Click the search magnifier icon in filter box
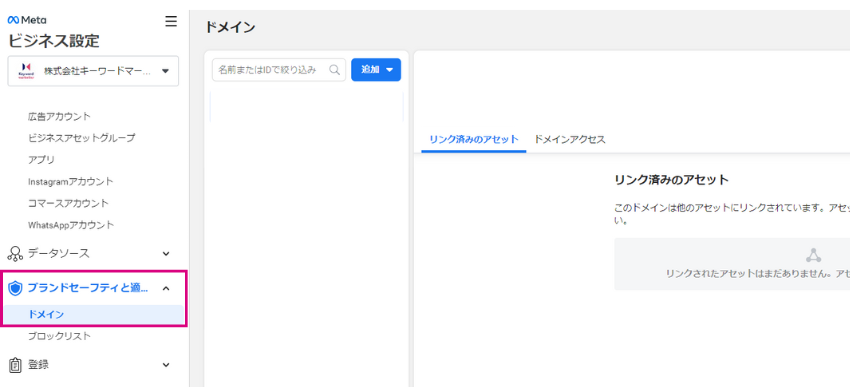The image size is (850, 387). 334,70
